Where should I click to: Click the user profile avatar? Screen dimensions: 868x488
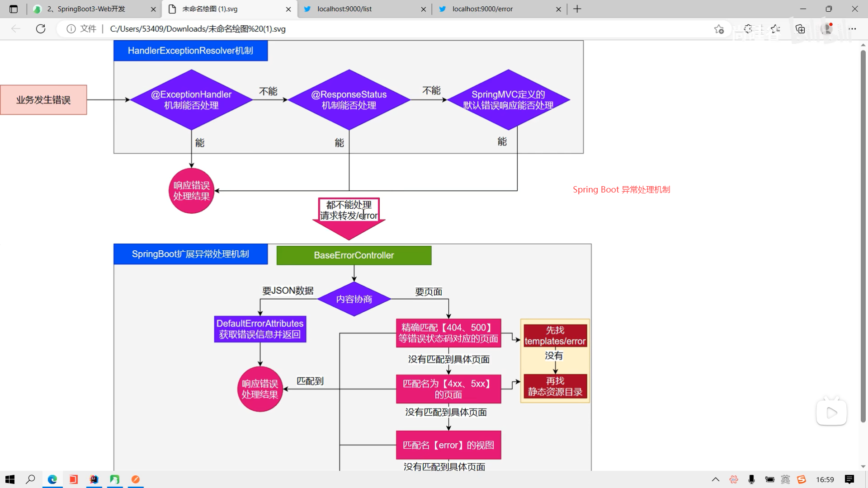[x=827, y=29]
